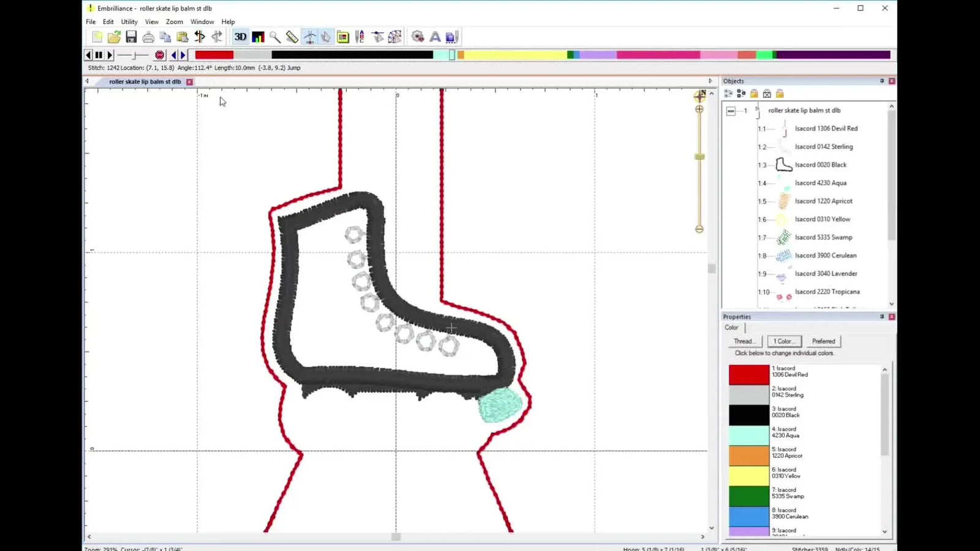Select Isacord 1220 Apricot object

coord(824,201)
